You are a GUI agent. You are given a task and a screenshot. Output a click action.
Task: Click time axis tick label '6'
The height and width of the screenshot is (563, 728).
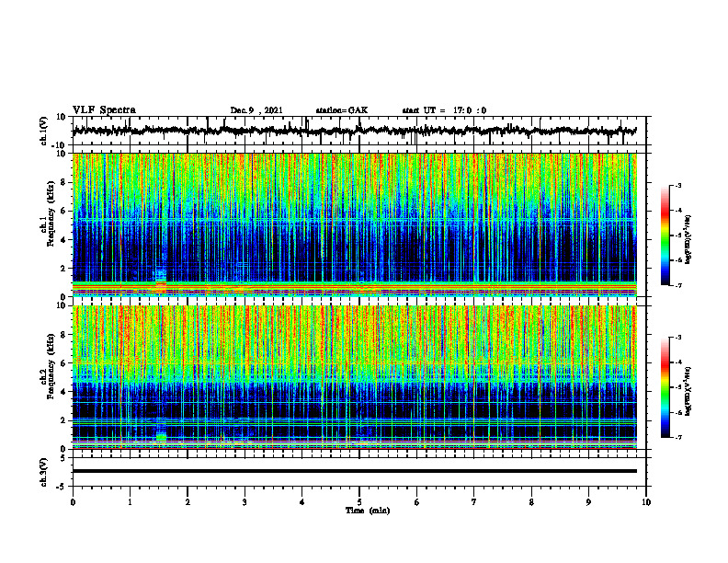point(416,502)
